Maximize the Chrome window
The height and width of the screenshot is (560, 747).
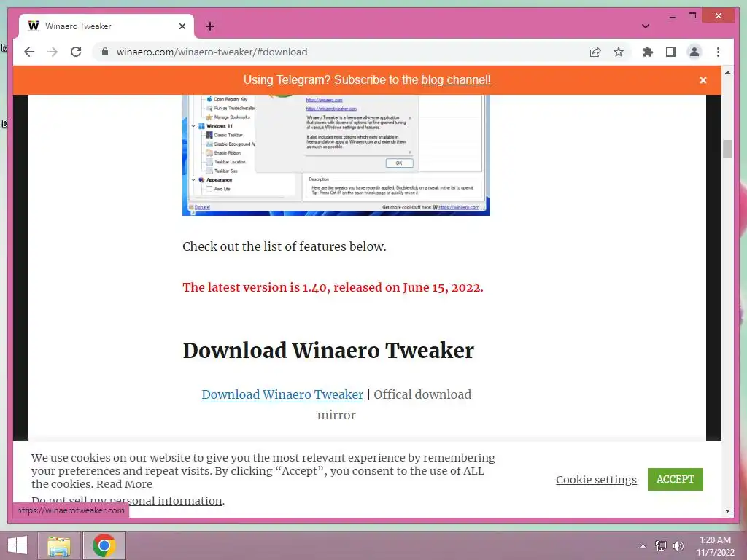click(692, 16)
